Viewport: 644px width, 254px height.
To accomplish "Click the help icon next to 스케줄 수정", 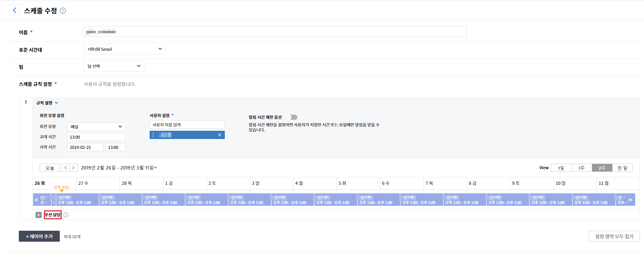I will click(x=63, y=11).
